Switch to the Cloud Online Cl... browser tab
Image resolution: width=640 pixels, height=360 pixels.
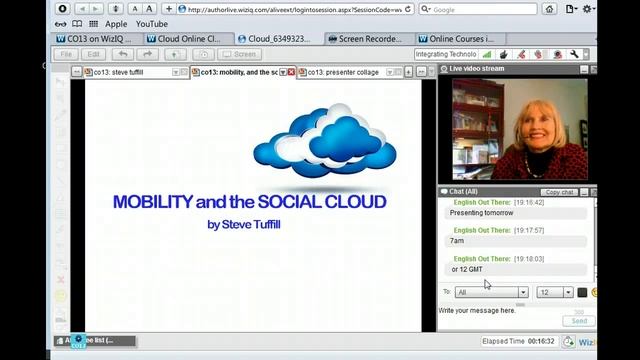coord(189,39)
